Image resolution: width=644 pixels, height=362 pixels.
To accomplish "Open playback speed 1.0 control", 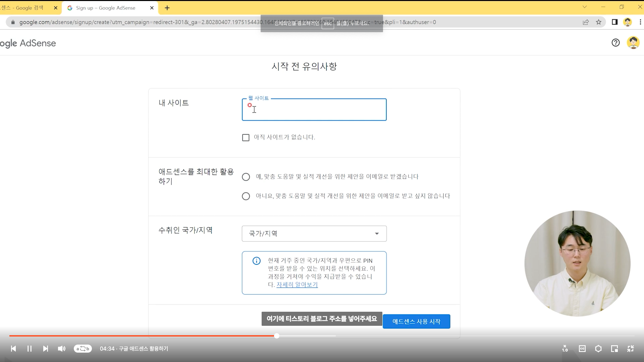I will pos(565,349).
